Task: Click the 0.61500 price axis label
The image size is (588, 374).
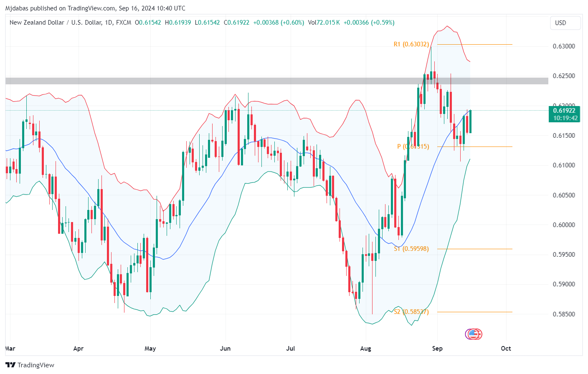Action: pyautogui.click(x=564, y=136)
